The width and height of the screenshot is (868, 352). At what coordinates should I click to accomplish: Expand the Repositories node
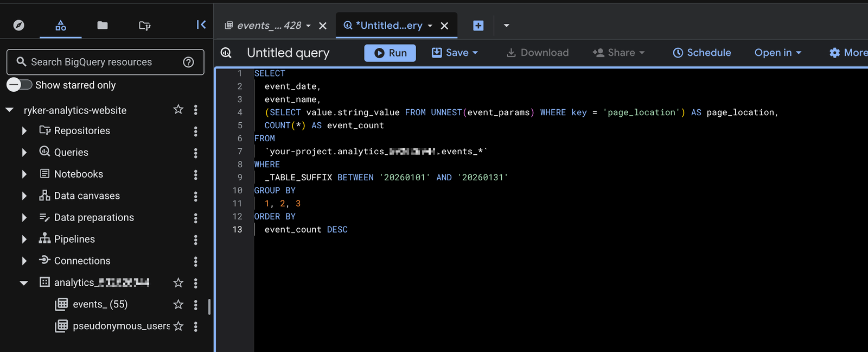[x=24, y=131]
